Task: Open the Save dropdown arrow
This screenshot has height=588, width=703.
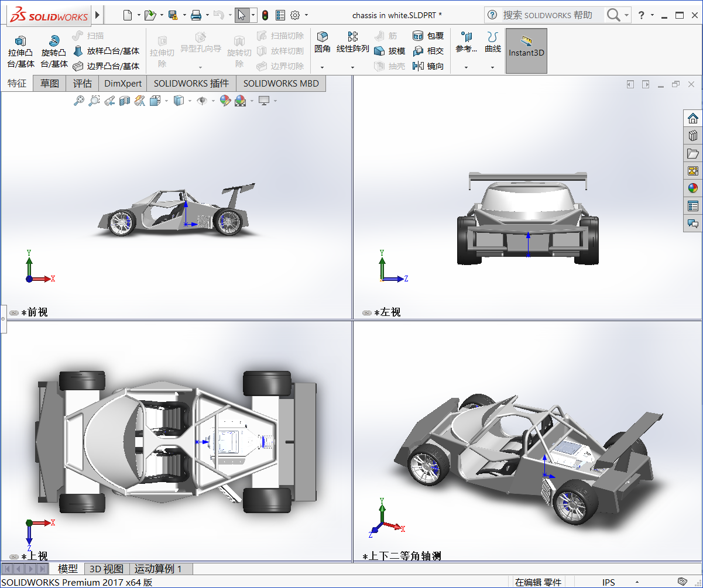Action: click(184, 15)
